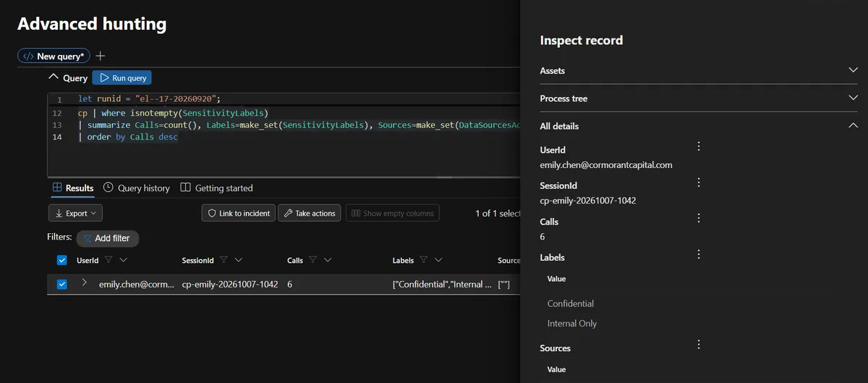Open SessionId column sort chevron
This screenshot has width=868, height=383.
coord(239,260)
